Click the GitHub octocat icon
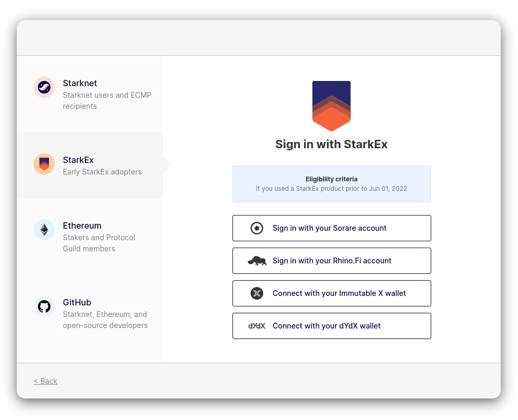Image resolution: width=518 pixels, height=420 pixels. click(44, 306)
